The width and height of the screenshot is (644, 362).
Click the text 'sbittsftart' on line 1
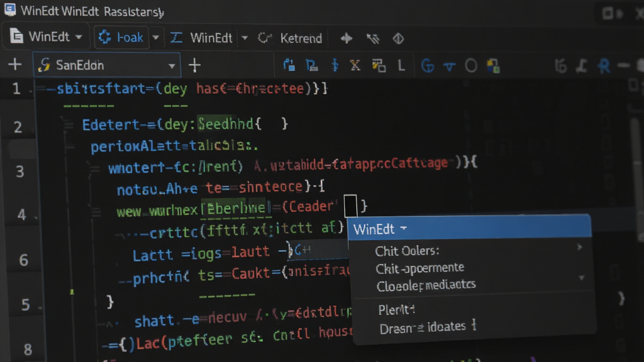pos(101,89)
